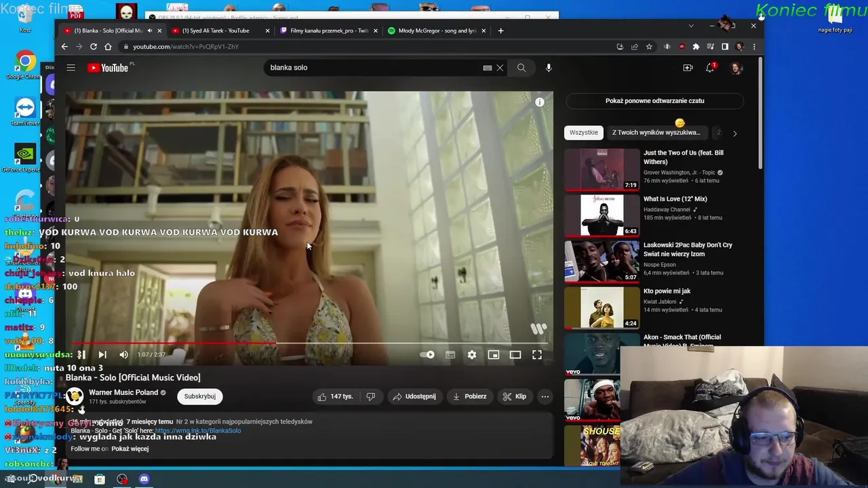Open more actions three-dot menu
The width and height of the screenshot is (868, 488).
[545, 396]
